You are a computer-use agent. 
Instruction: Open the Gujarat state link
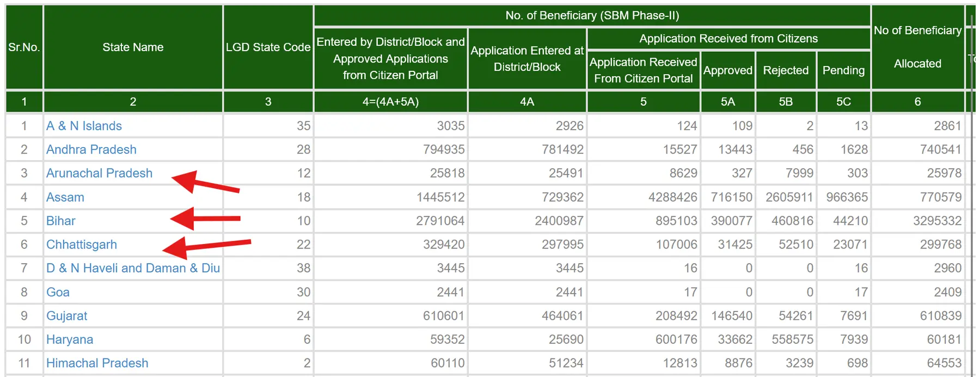pyautogui.click(x=67, y=316)
